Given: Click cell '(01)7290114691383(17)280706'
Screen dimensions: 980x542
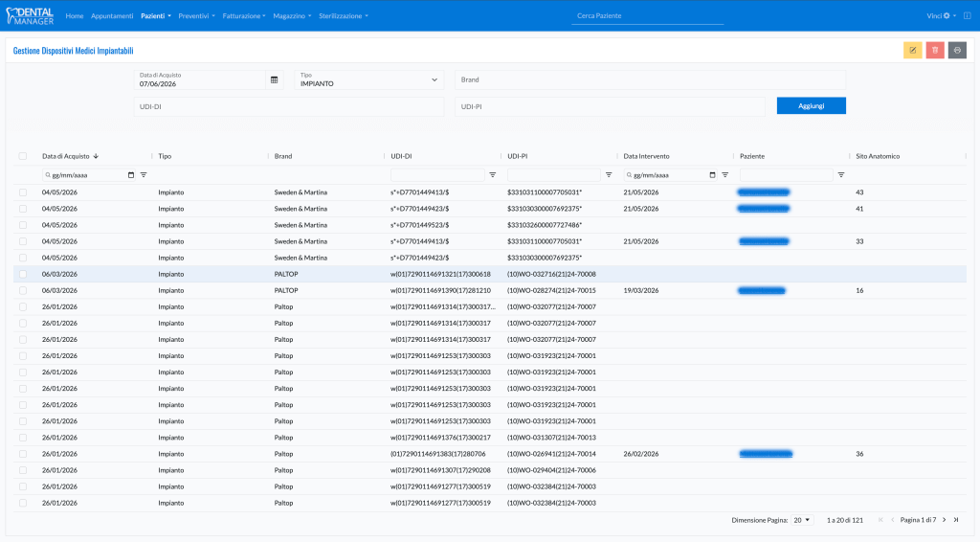Looking at the screenshot, I should click(438, 454).
